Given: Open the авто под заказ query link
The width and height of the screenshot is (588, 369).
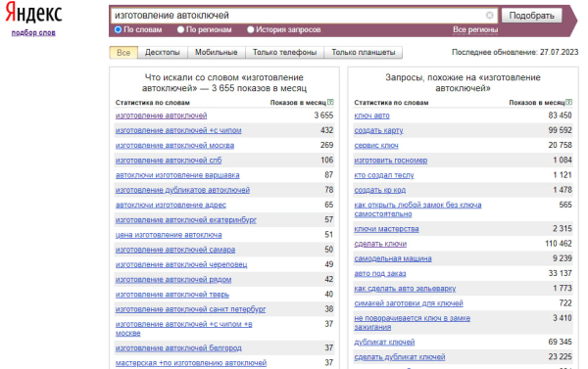Looking at the screenshot, I should (x=380, y=273).
